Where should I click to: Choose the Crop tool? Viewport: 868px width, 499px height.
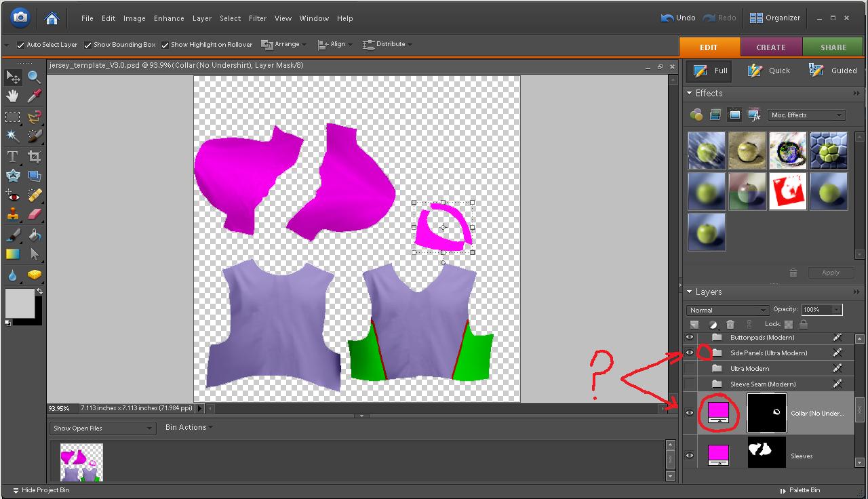tap(34, 157)
